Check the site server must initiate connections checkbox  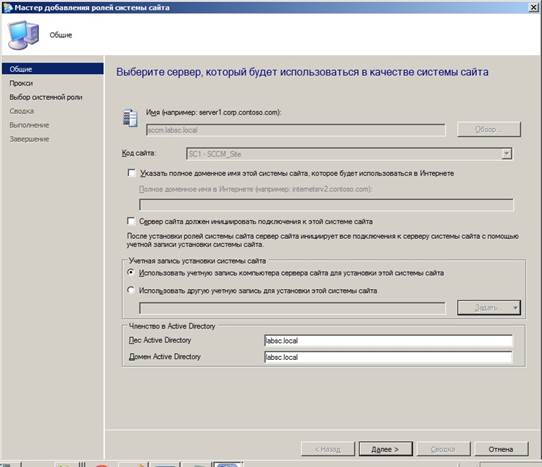pyautogui.click(x=131, y=221)
